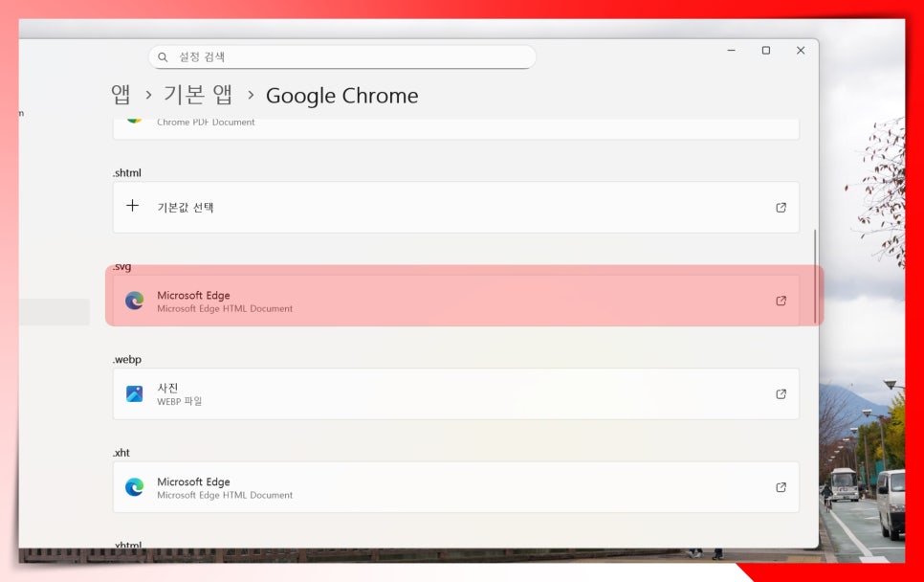Click the .webp extension label
Screen dimensions: 924x582
(127, 359)
